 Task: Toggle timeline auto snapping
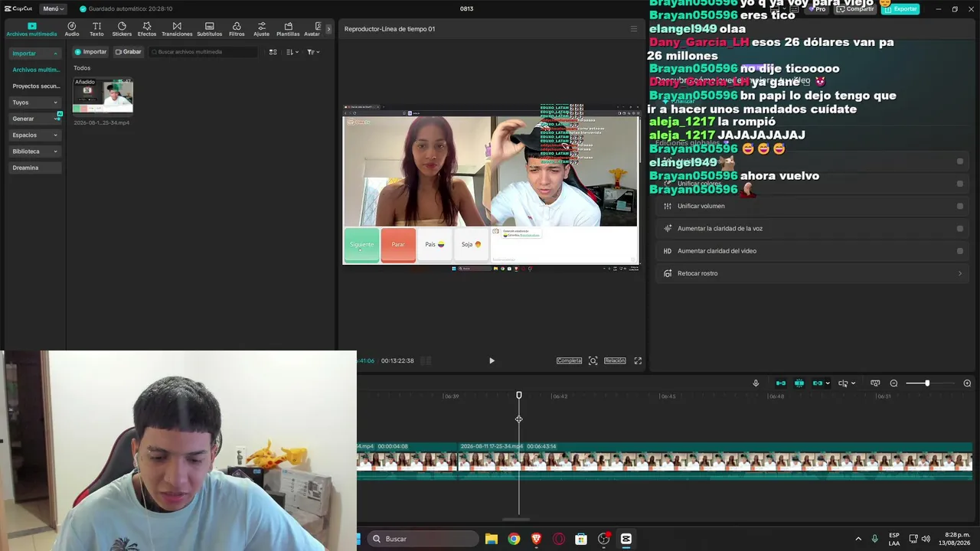799,383
